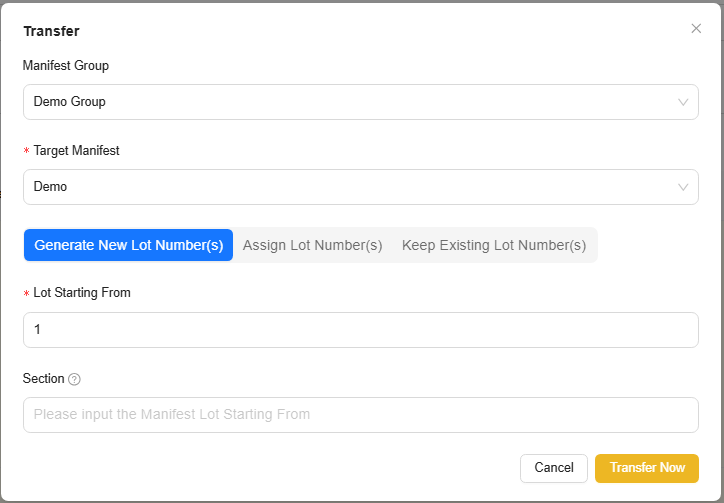Click the Manifest Group label
Image resolution: width=724 pixels, height=503 pixels.
(x=66, y=66)
